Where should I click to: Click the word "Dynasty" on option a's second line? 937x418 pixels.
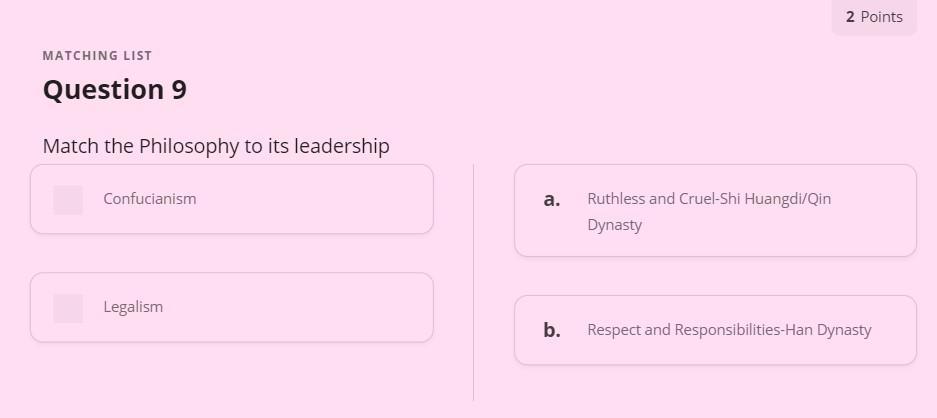[615, 225]
